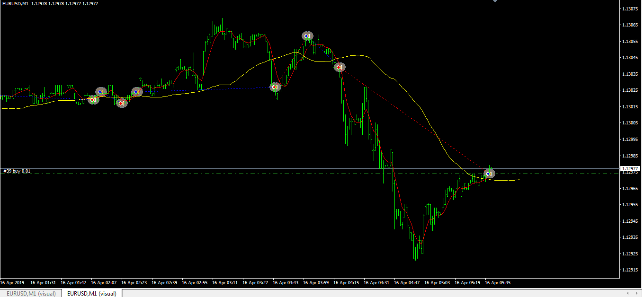
Task: Click the EURUSD,M1 chart title text
Action: coord(15,4)
